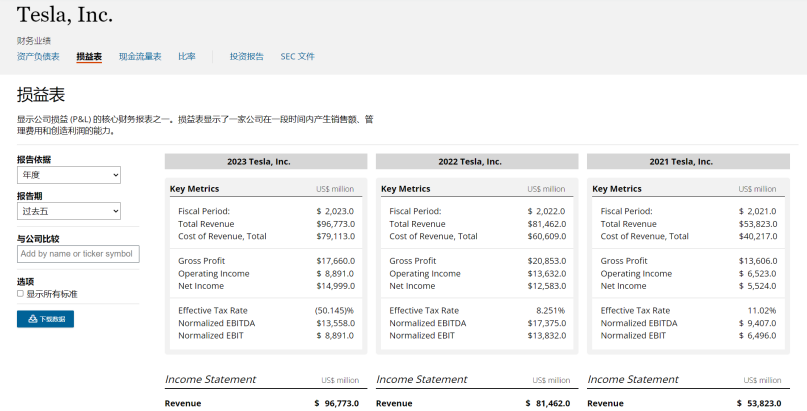Image resolution: width=807 pixels, height=411 pixels.
Task: Click 2023 Total Revenue value $96,773.0
Action: pyautogui.click(x=336, y=224)
